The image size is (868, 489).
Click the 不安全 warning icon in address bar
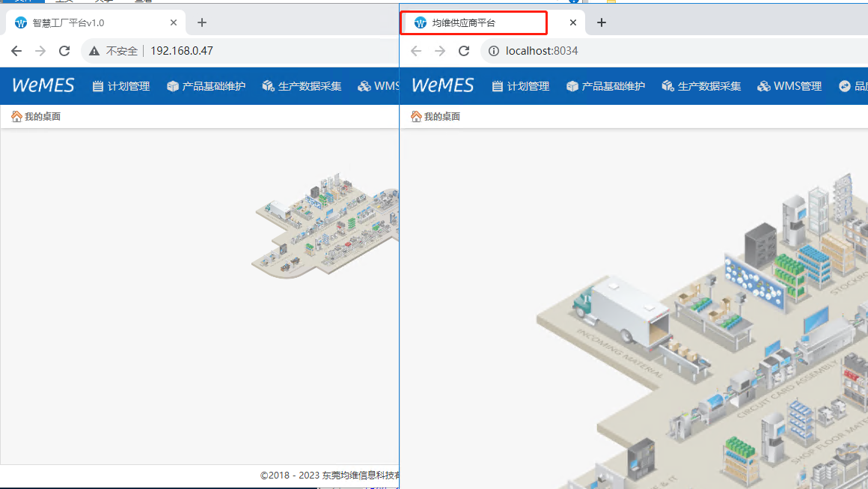click(94, 51)
